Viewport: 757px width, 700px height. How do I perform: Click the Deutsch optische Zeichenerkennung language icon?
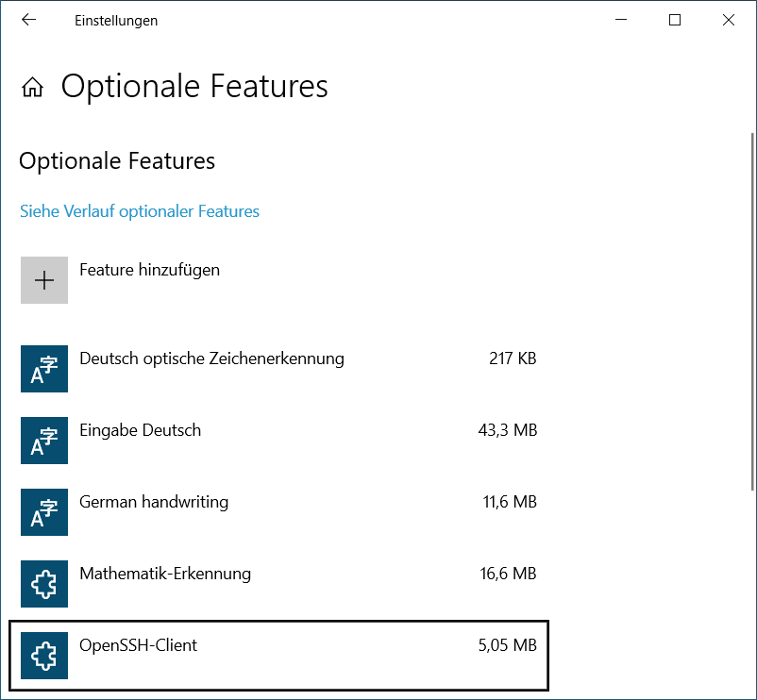(44, 369)
